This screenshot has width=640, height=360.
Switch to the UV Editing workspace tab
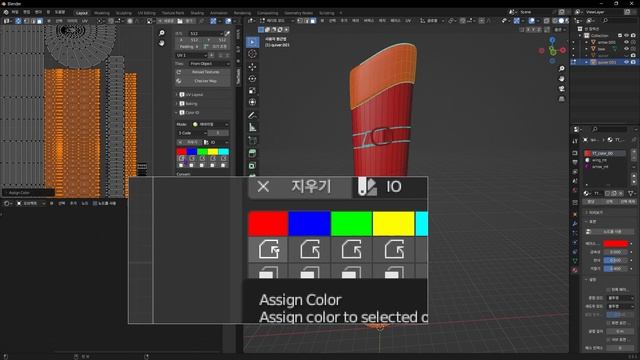(147, 13)
